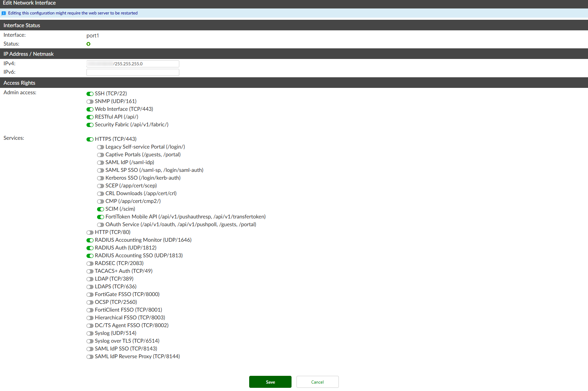Enable Syslog over TLS service
Image resolution: width=588 pixels, height=391 pixels.
tap(90, 341)
